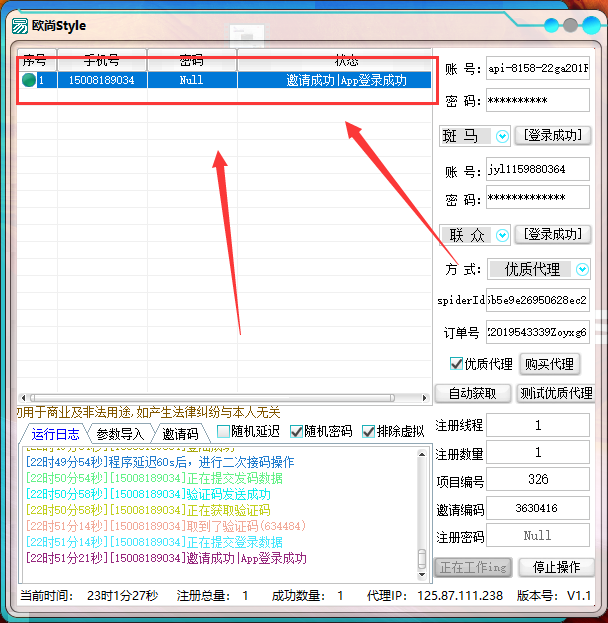Click the 邀请编码 field showing 3630416

click(x=538, y=508)
